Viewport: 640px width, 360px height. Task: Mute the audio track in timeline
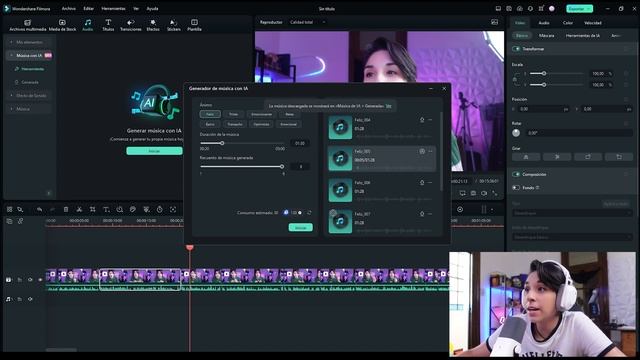point(30,299)
